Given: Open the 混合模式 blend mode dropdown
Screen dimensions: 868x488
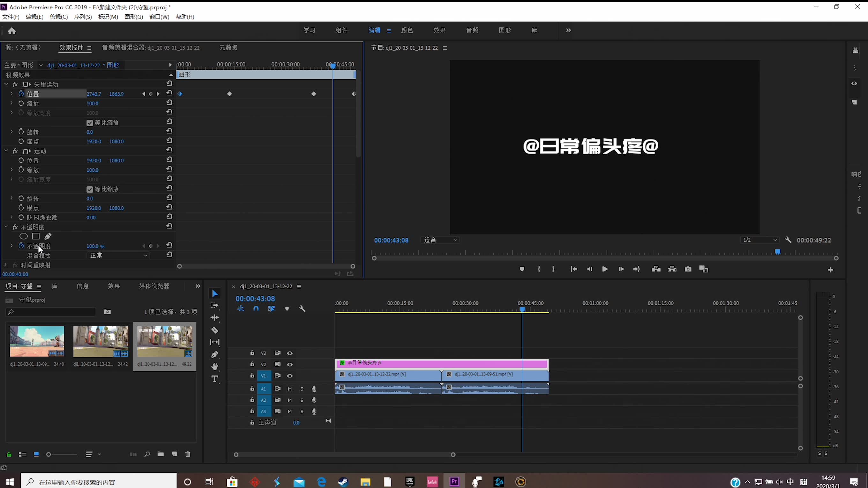Looking at the screenshot, I should click(x=118, y=255).
